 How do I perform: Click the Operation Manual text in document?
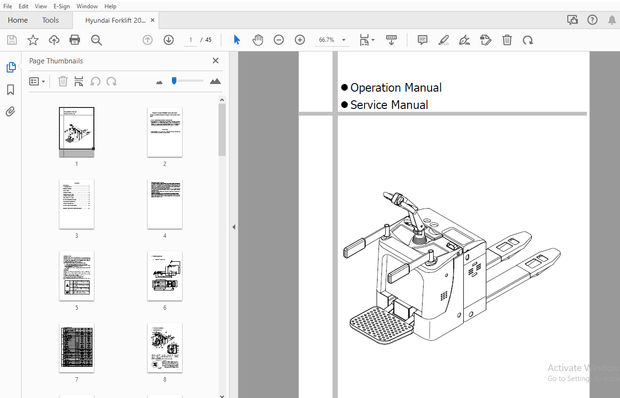396,87
